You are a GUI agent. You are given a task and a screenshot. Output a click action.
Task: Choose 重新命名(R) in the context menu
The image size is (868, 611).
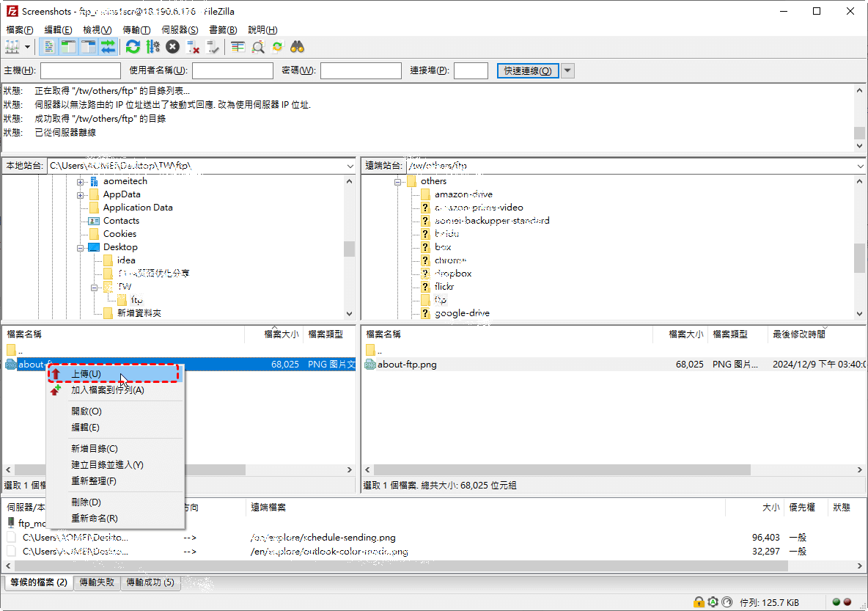pos(114,518)
